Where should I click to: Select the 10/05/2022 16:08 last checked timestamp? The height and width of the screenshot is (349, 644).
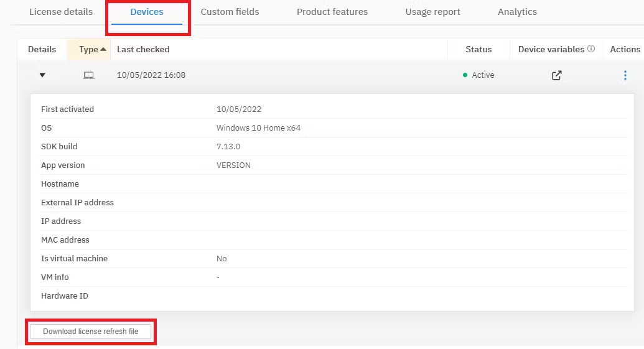tap(151, 75)
